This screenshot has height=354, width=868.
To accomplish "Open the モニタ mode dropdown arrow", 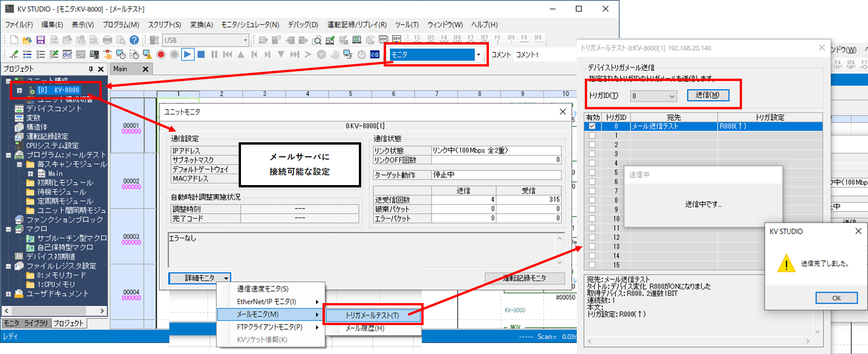I will click(478, 54).
